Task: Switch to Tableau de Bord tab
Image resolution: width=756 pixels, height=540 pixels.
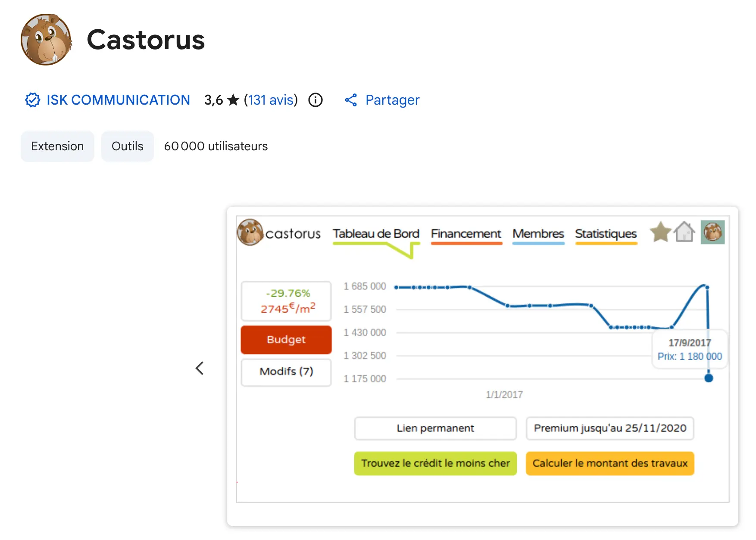Action: click(x=376, y=234)
